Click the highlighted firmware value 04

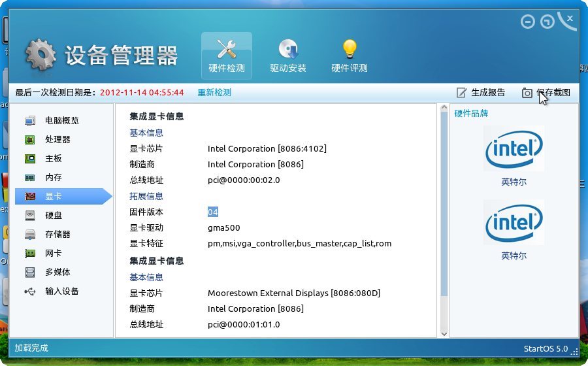[x=212, y=212]
